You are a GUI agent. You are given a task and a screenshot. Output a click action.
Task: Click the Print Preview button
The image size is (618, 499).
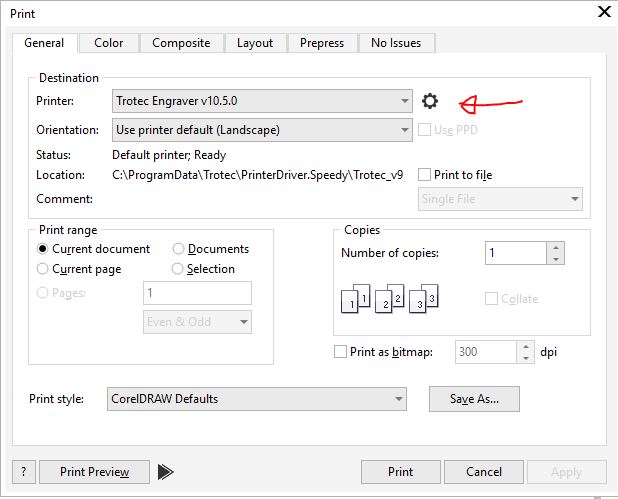tap(95, 472)
